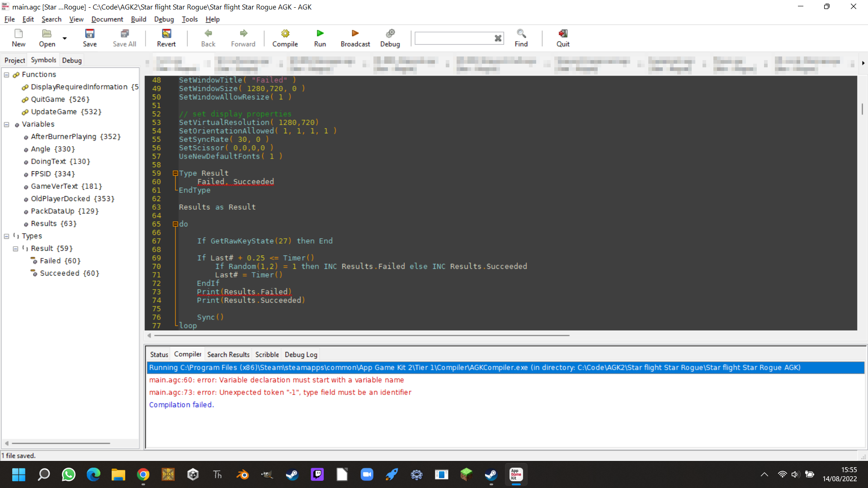
Task: Select DoingText {130} variable
Action: pos(57,161)
